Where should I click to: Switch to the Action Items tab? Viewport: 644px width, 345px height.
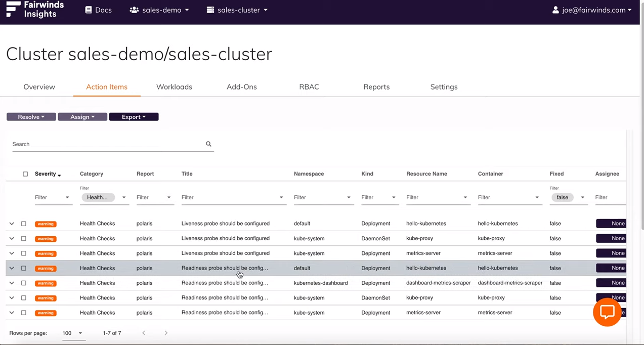pyautogui.click(x=107, y=87)
